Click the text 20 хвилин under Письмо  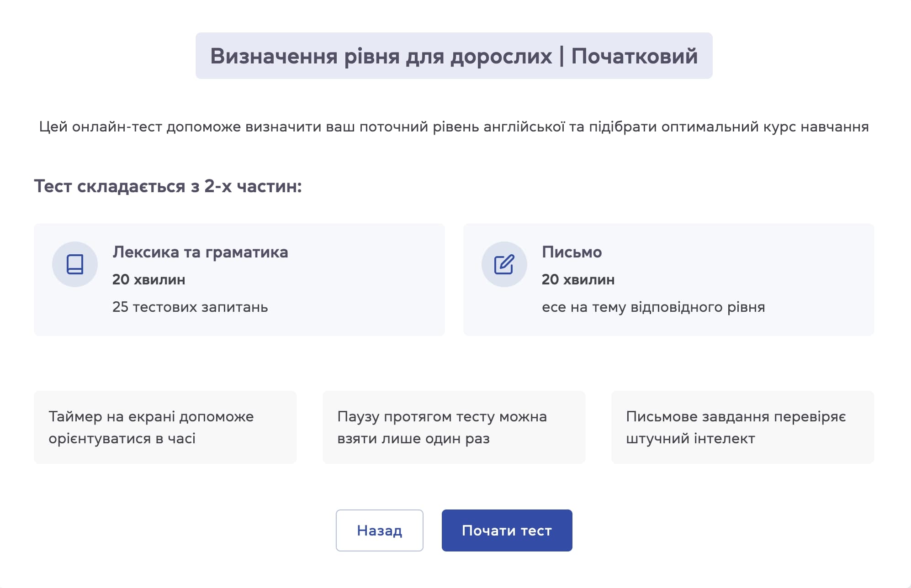[577, 280]
